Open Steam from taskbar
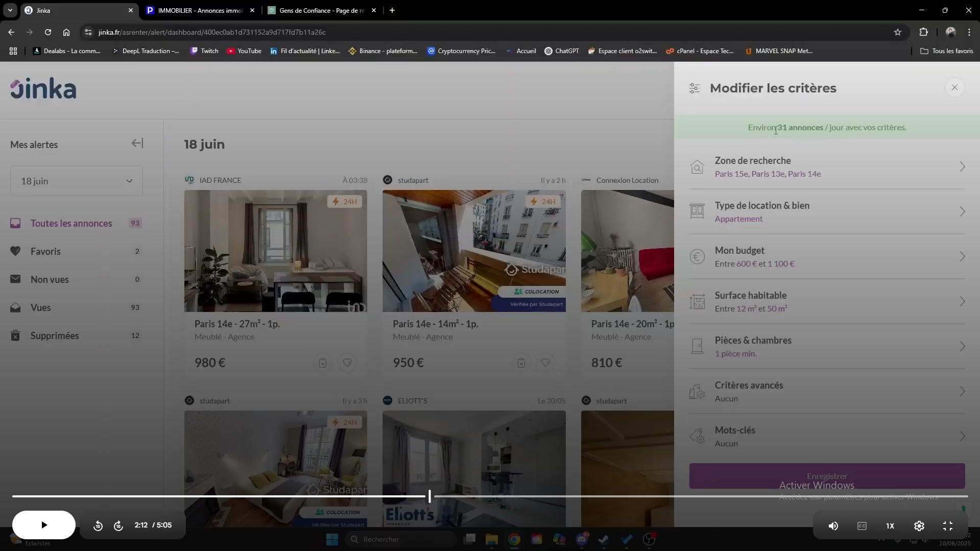Viewport: 980px width, 551px height. click(604, 539)
